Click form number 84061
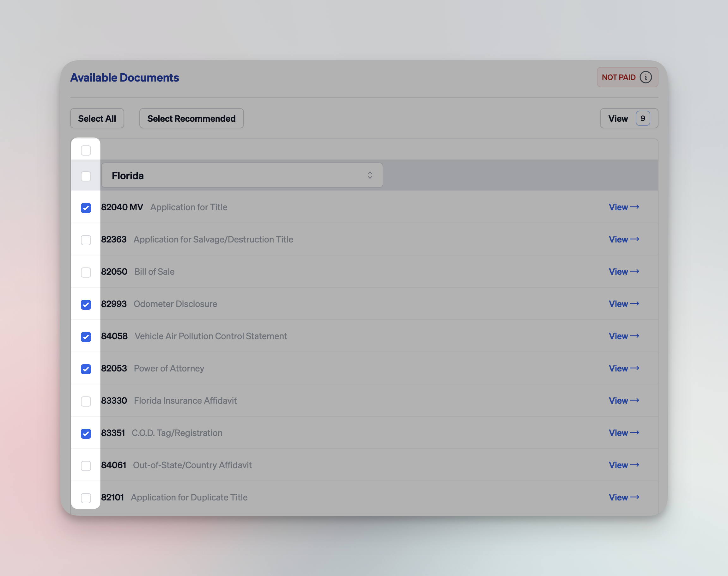Screen dimensions: 728x576 pos(113,465)
